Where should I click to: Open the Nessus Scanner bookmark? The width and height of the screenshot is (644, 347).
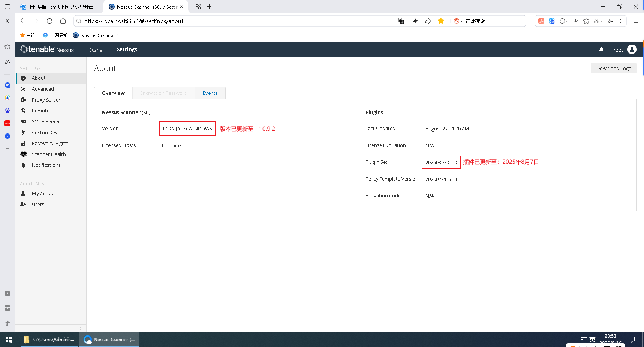click(x=94, y=35)
